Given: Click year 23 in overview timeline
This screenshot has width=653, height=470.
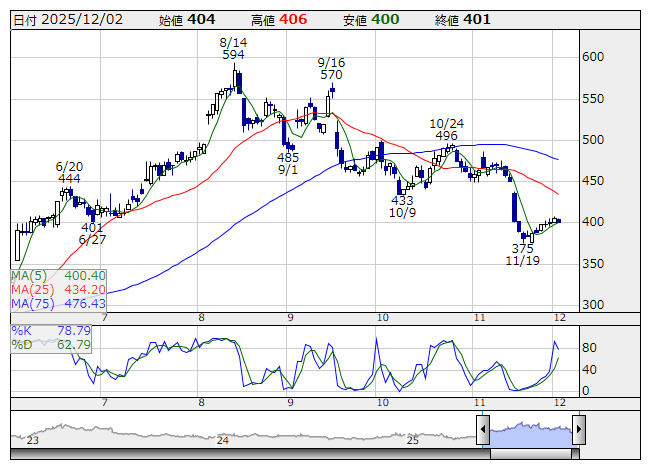Looking at the screenshot, I should [33, 440].
